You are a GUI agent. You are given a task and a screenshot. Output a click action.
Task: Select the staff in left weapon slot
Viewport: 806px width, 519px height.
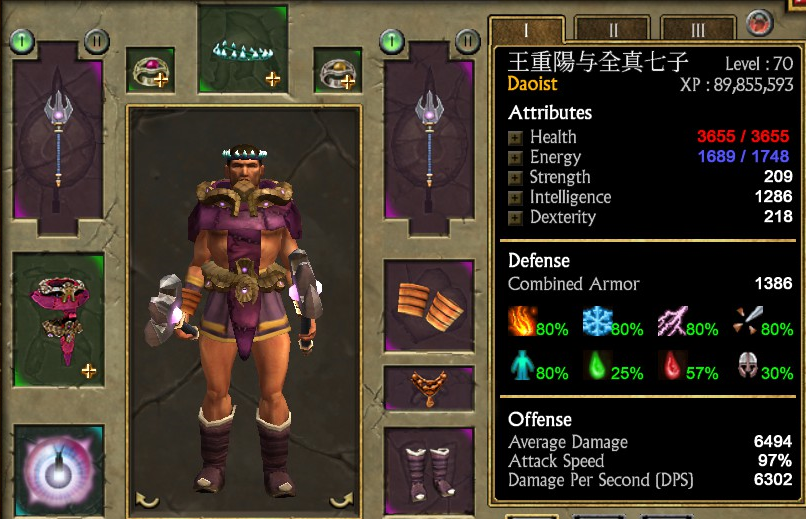(58, 140)
